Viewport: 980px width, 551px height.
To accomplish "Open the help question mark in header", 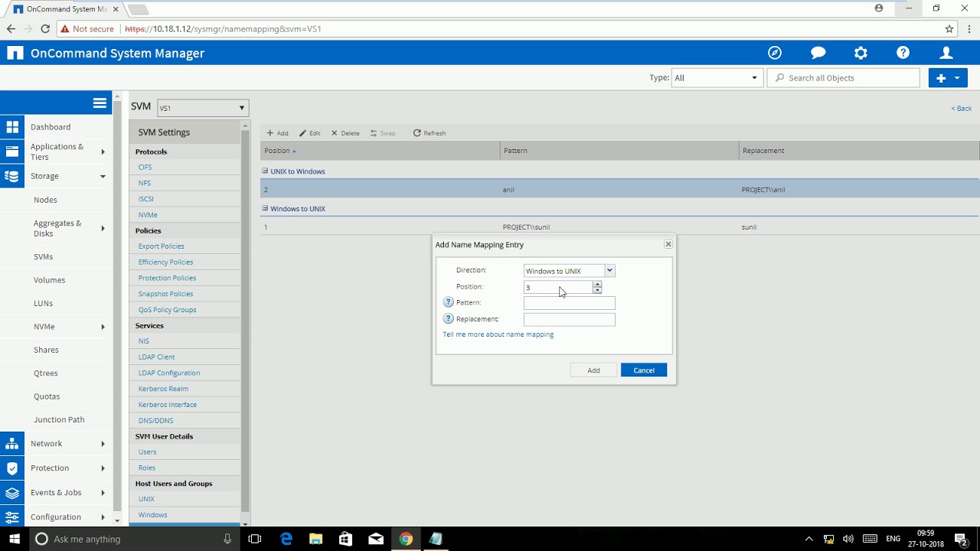I will pyautogui.click(x=903, y=53).
